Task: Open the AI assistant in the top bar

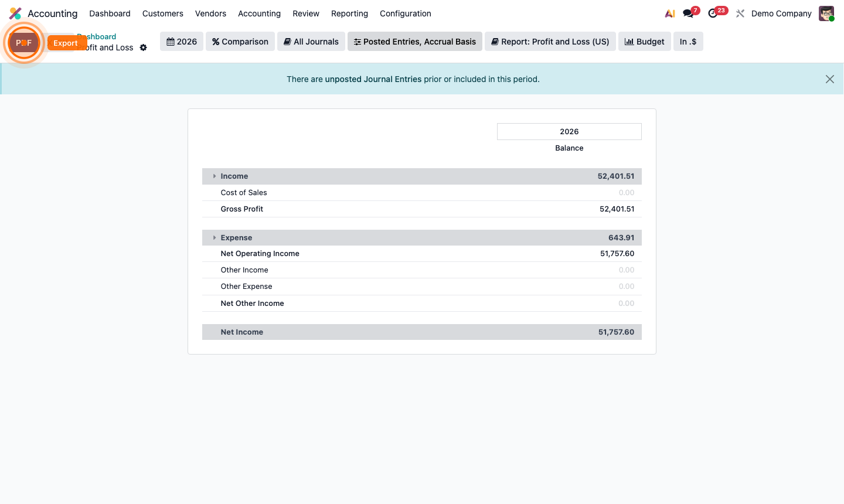Action: [x=669, y=13]
